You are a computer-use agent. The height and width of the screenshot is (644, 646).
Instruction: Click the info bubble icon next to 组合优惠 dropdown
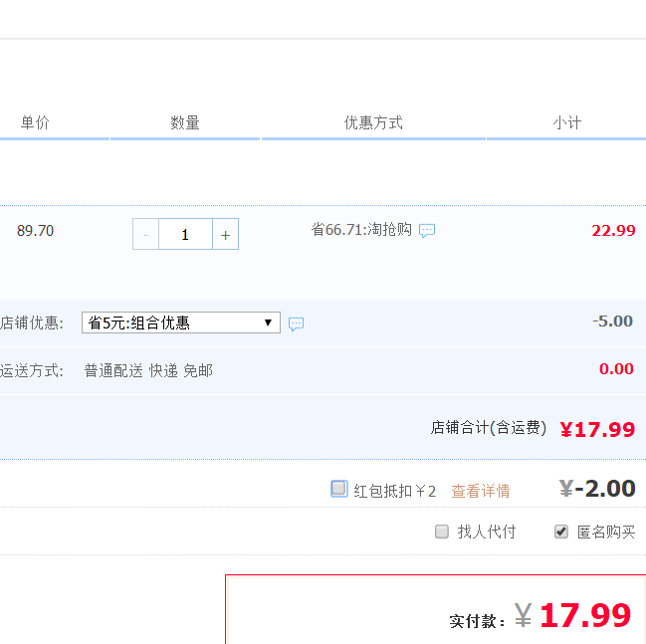(296, 323)
